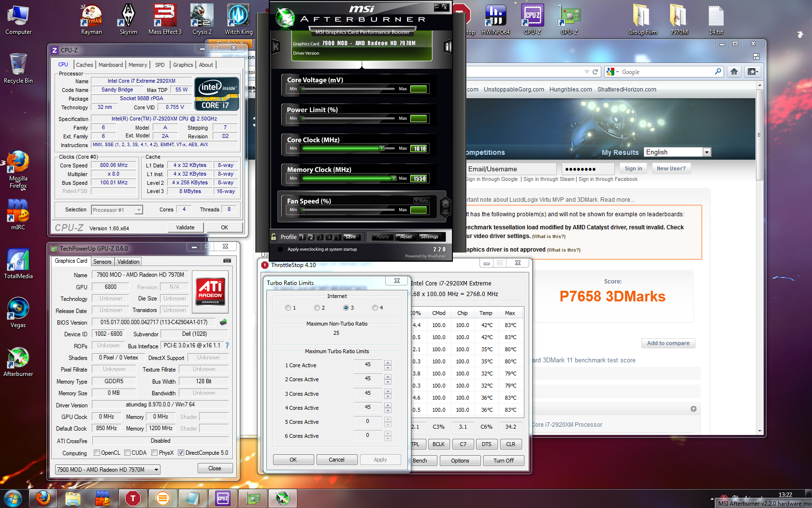Click the Firefox taskbar icon
Viewport: 812px width, 508px height.
(43, 498)
